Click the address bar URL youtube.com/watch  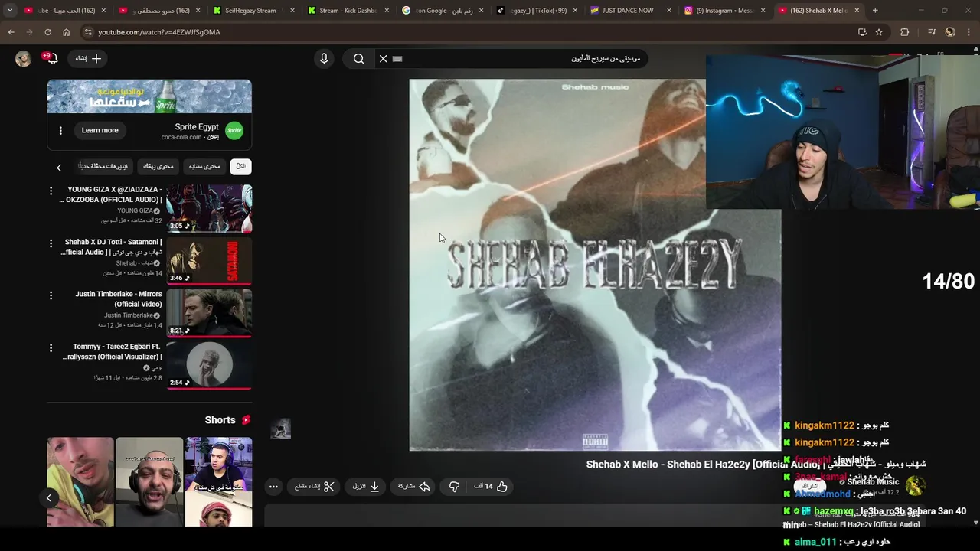(159, 32)
